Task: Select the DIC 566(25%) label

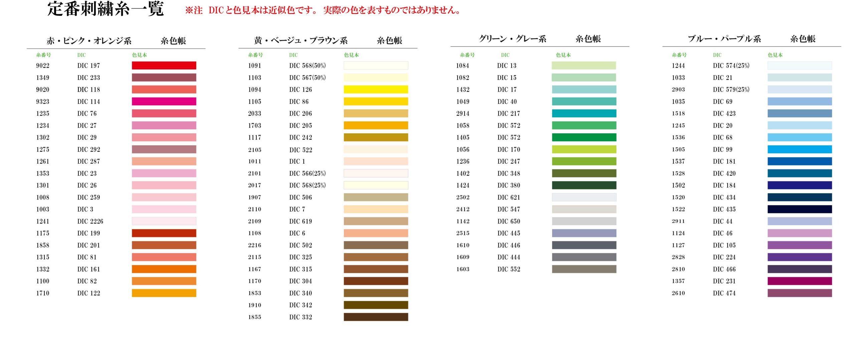Action: pos(307,173)
